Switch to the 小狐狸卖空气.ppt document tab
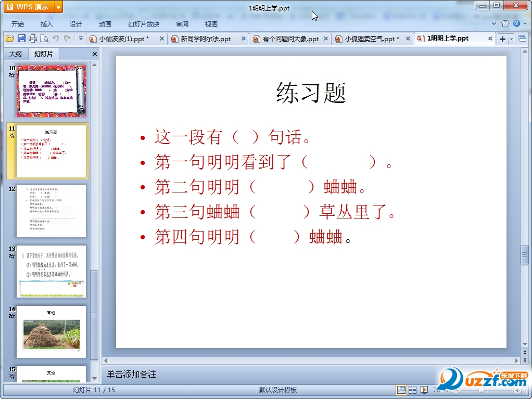 [372, 39]
